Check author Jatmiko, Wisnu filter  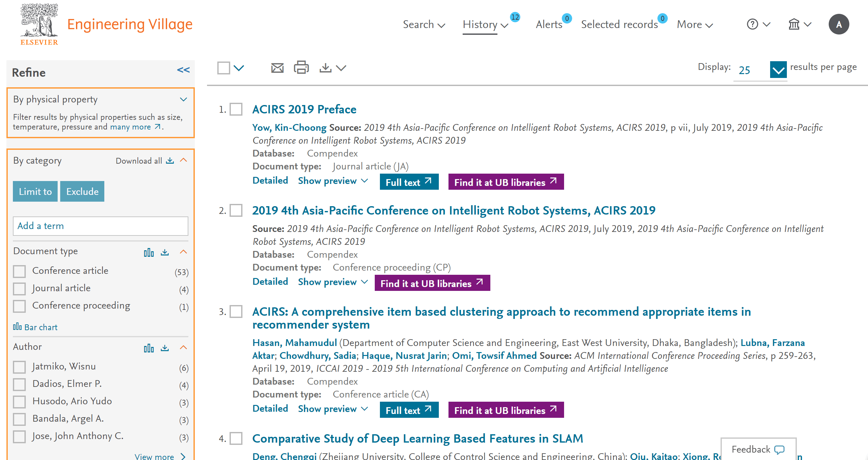19,367
